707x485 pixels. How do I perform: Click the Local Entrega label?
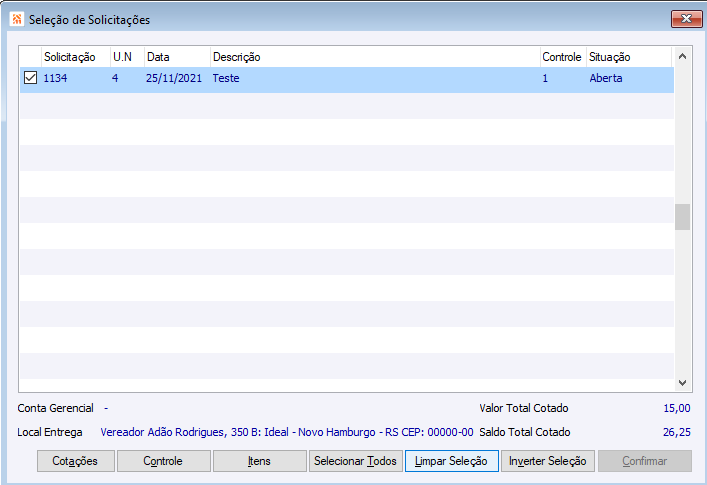[50, 432]
